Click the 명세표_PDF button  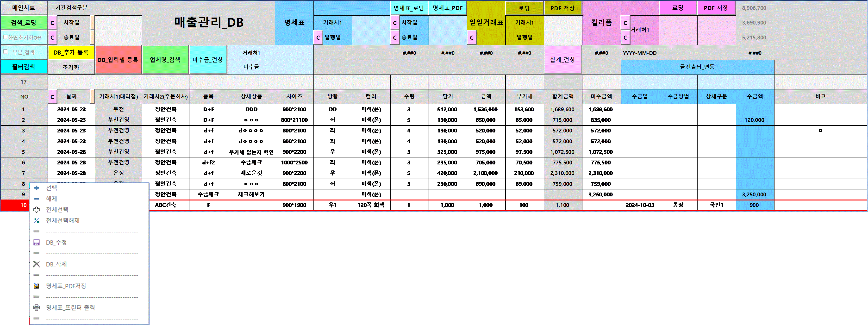(448, 8)
